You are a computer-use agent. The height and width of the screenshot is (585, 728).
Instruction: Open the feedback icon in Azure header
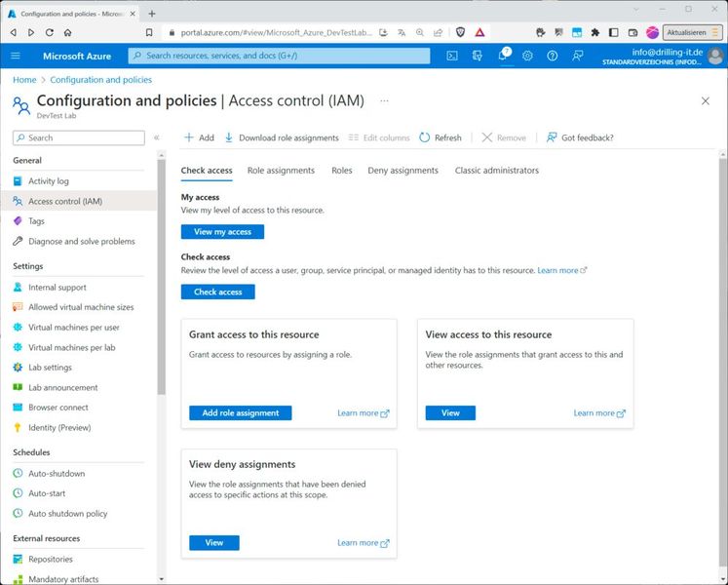pos(577,56)
